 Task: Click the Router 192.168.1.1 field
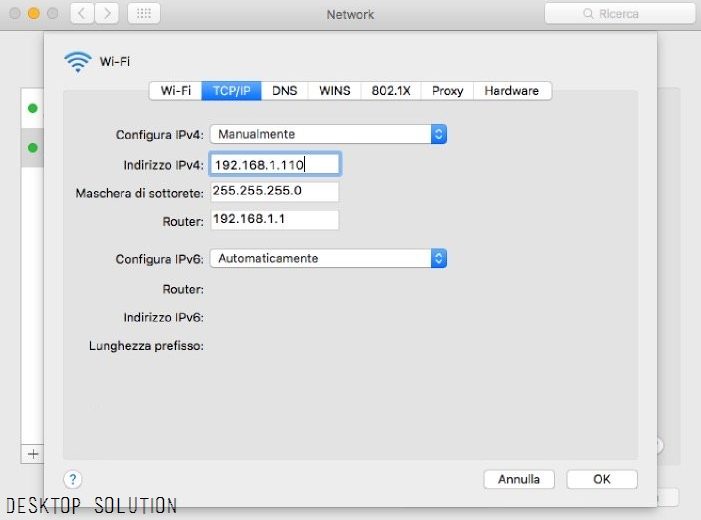click(x=274, y=220)
